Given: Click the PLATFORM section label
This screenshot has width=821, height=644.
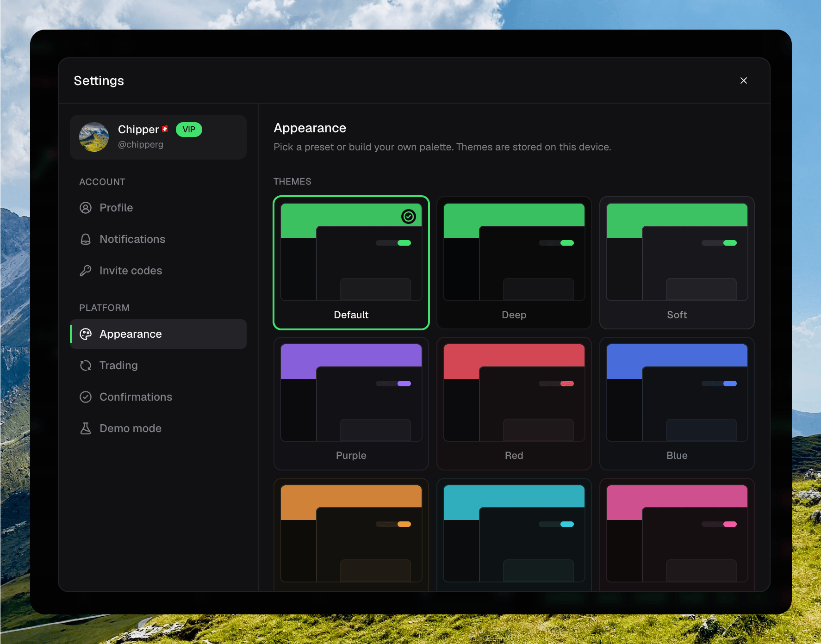Looking at the screenshot, I should coord(105,308).
